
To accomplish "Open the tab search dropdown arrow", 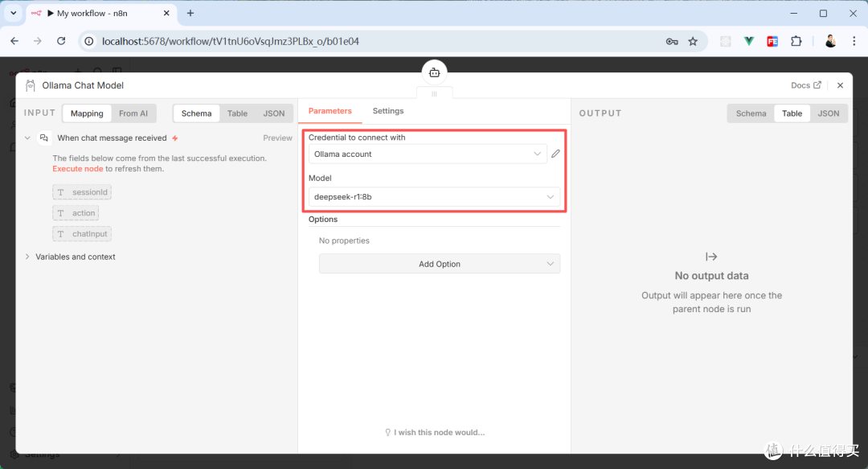I will pyautogui.click(x=14, y=13).
